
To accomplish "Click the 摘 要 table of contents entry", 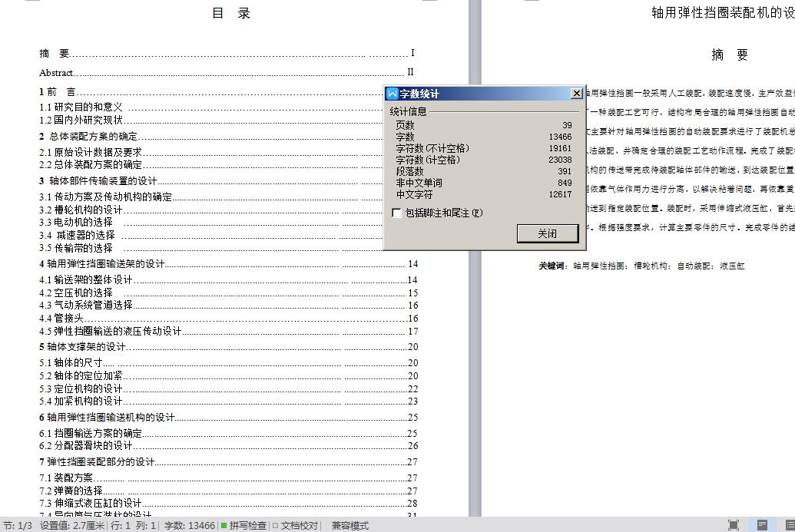I will click(x=52, y=53).
